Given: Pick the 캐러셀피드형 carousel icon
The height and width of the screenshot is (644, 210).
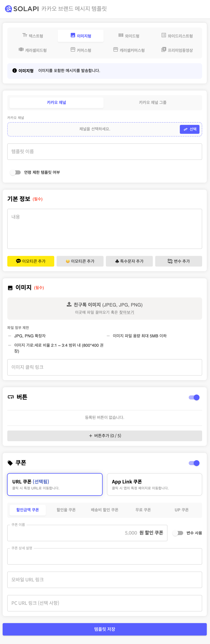Looking at the screenshot, I should coord(21,50).
